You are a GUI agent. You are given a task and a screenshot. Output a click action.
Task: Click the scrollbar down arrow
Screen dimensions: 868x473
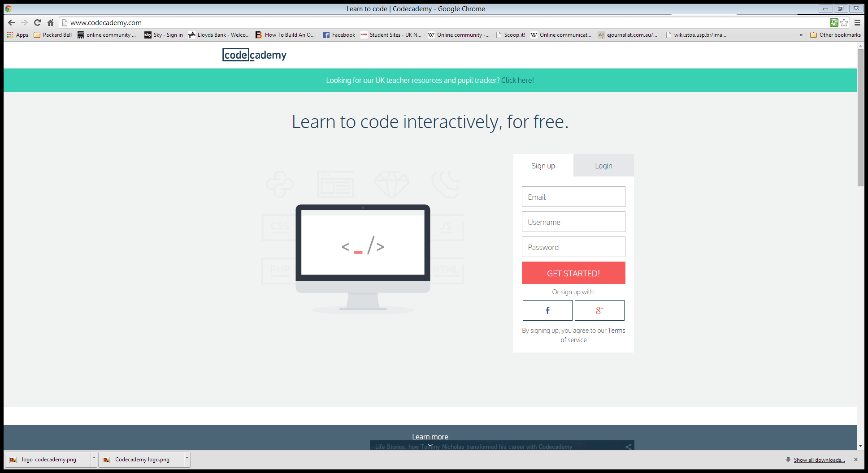860,446
